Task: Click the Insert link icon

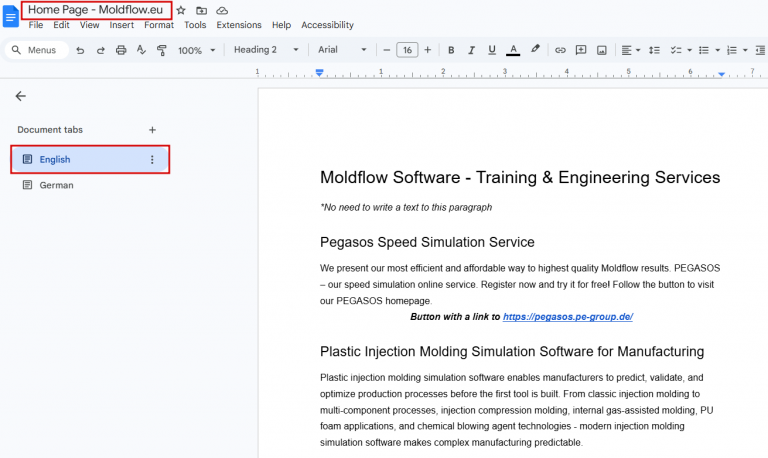Action: [560, 50]
